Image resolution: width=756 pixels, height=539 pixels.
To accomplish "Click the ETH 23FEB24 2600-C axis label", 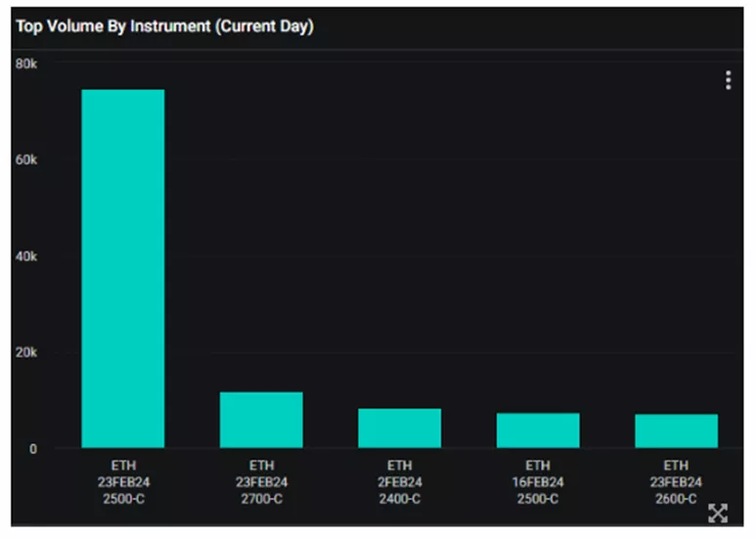I will (x=676, y=482).
